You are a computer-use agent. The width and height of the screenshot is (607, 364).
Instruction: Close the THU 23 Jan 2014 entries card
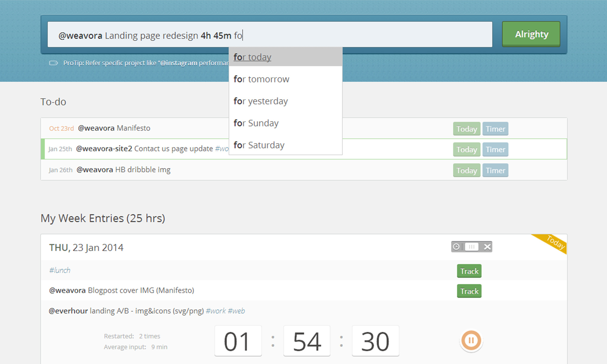coord(487,247)
